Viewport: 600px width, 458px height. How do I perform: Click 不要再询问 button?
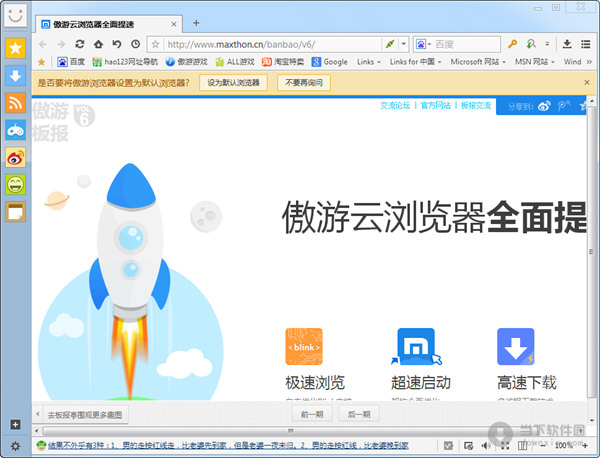pos(304,83)
